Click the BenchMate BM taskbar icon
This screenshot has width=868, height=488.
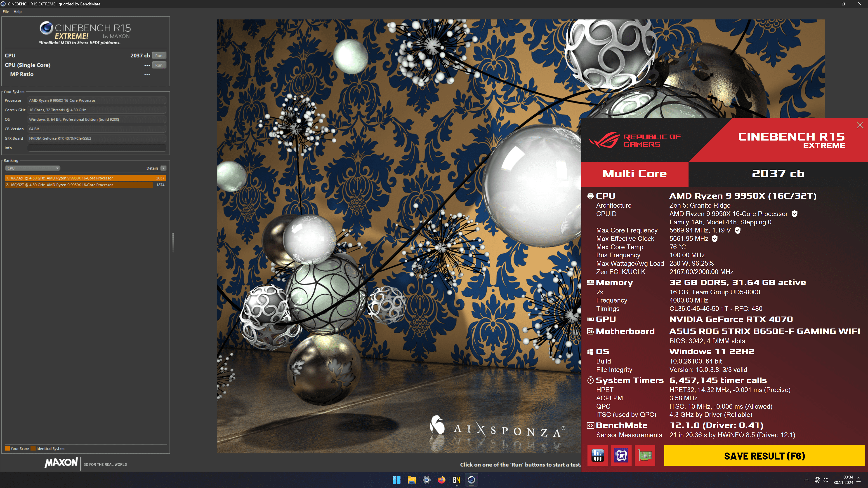click(456, 480)
